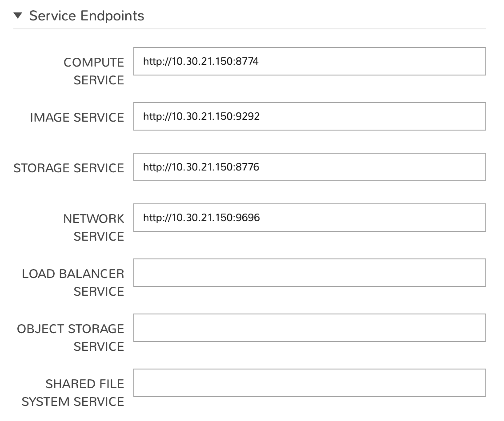Click the URL text ending in 9292
The height and width of the screenshot is (421, 504).
click(x=201, y=116)
